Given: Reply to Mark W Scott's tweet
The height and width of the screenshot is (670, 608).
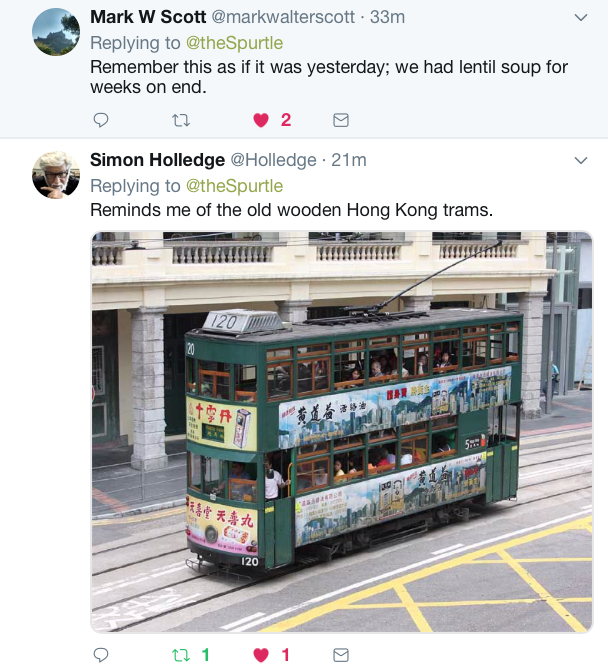Looking at the screenshot, I should (x=101, y=120).
